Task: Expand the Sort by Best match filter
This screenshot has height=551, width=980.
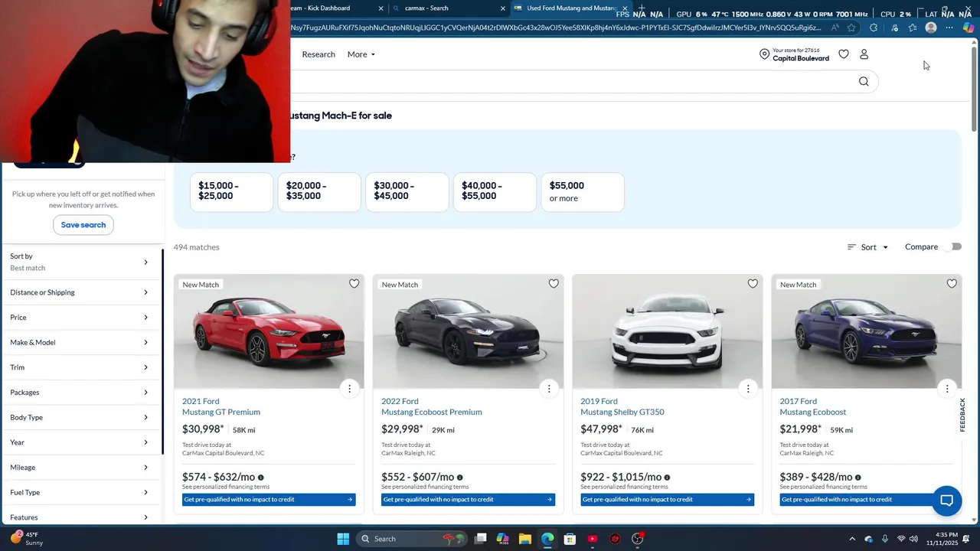Action: coord(80,262)
